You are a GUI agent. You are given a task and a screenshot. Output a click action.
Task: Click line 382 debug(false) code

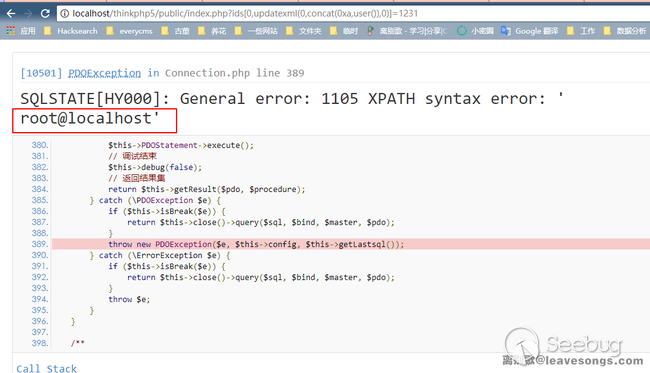[155, 167]
